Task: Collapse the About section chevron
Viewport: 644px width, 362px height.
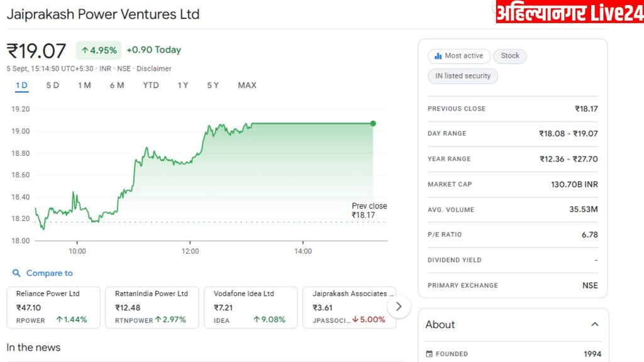Action: click(x=594, y=324)
